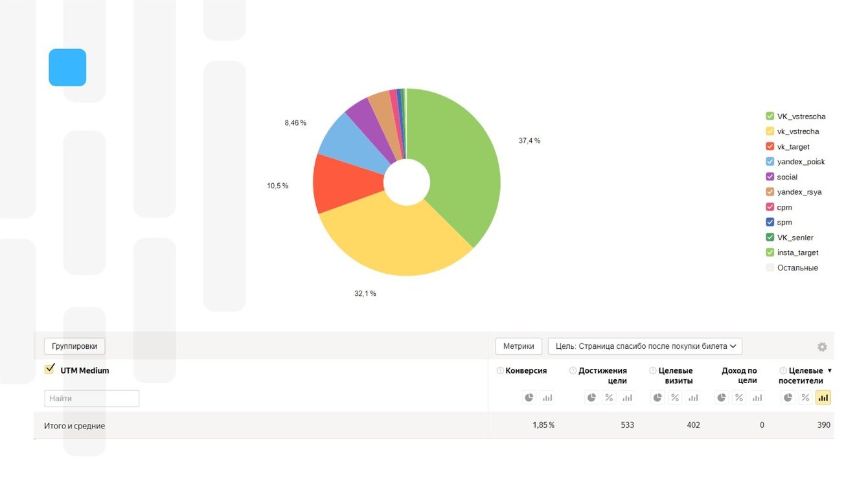Click the Целевые визиты column header
The image size is (868, 488).
tap(676, 375)
